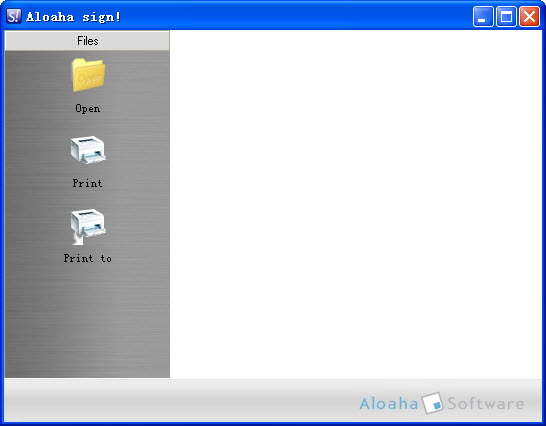The height and width of the screenshot is (426, 546).
Task: Maximize the Aloaha sign! window
Action: tap(506, 16)
